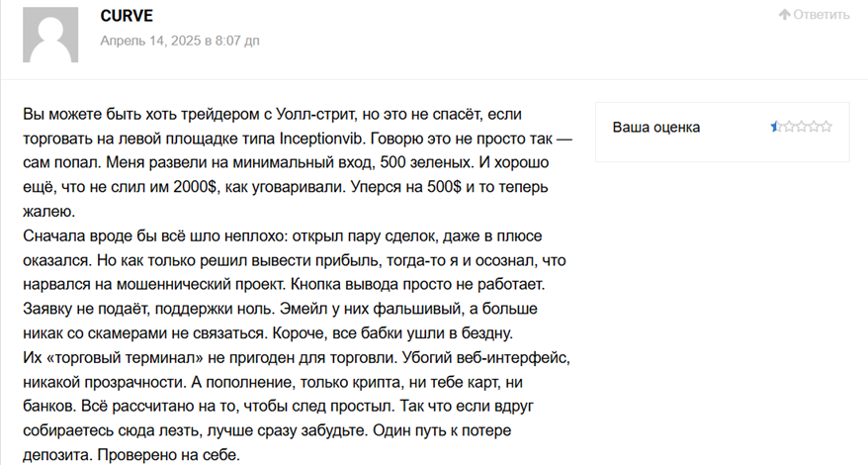The image size is (868, 465).
Task: Choose the third rating star
Action: coord(801,127)
